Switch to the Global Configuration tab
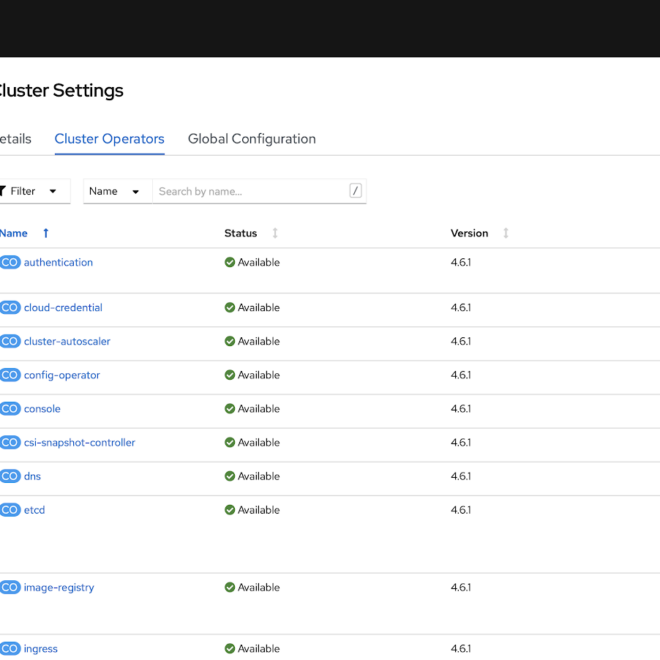Viewport: 660px width, 660px height. (x=252, y=139)
